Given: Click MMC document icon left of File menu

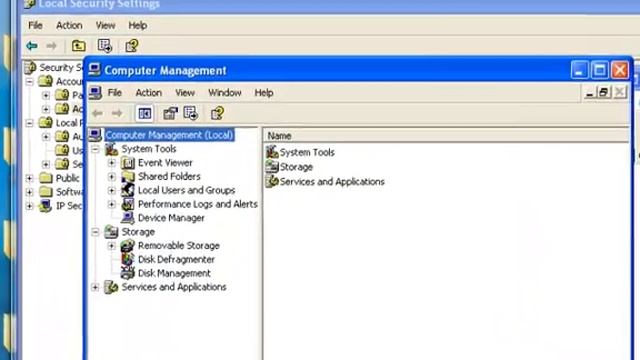Looking at the screenshot, I should [96, 93].
